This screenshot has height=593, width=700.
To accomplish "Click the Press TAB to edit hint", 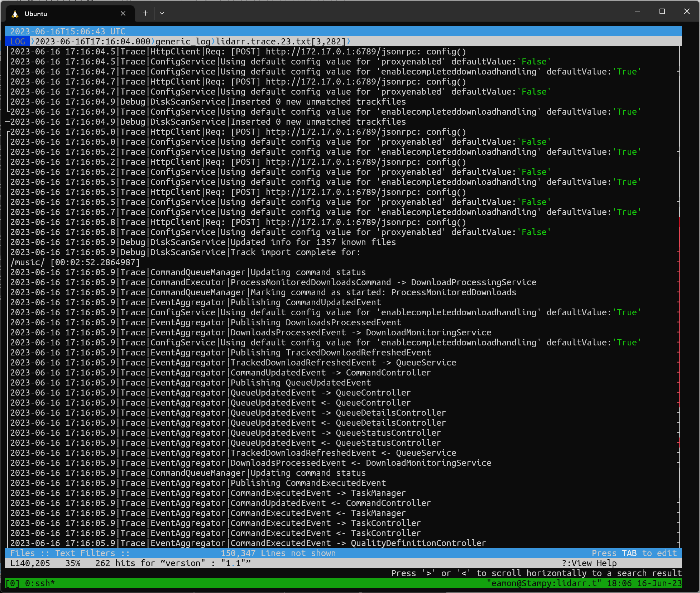I will coord(634,553).
